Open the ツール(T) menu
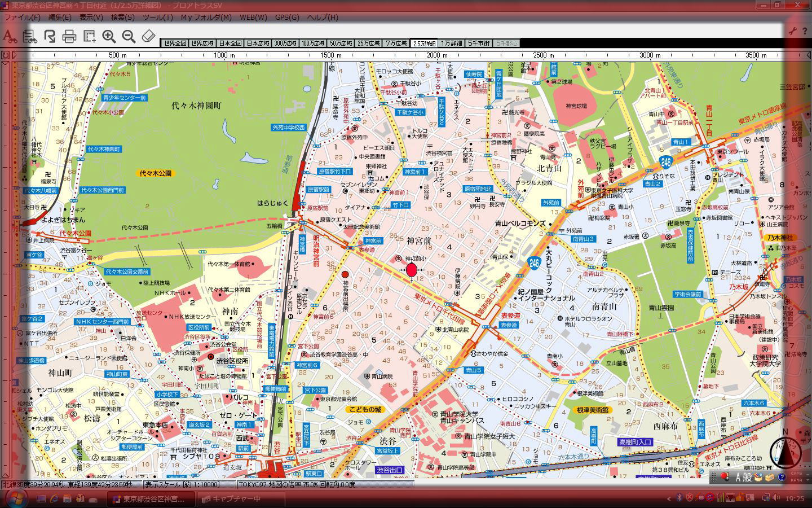Screen dimensions: 812x508 coord(157,17)
